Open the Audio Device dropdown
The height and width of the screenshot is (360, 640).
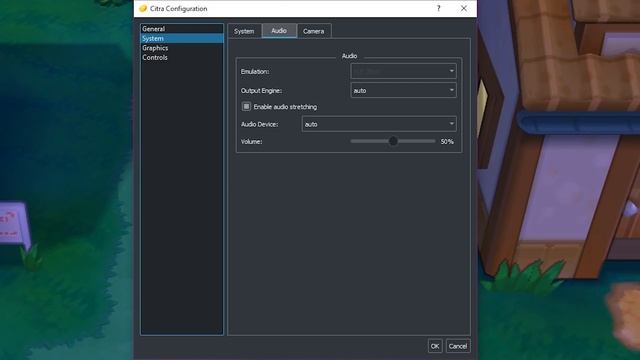pos(379,124)
